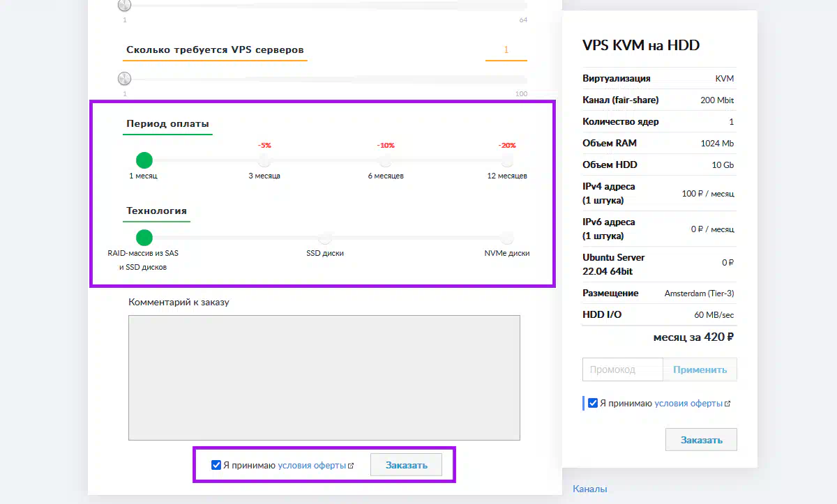
Task: Click the -10% discount label
Action: click(x=386, y=146)
